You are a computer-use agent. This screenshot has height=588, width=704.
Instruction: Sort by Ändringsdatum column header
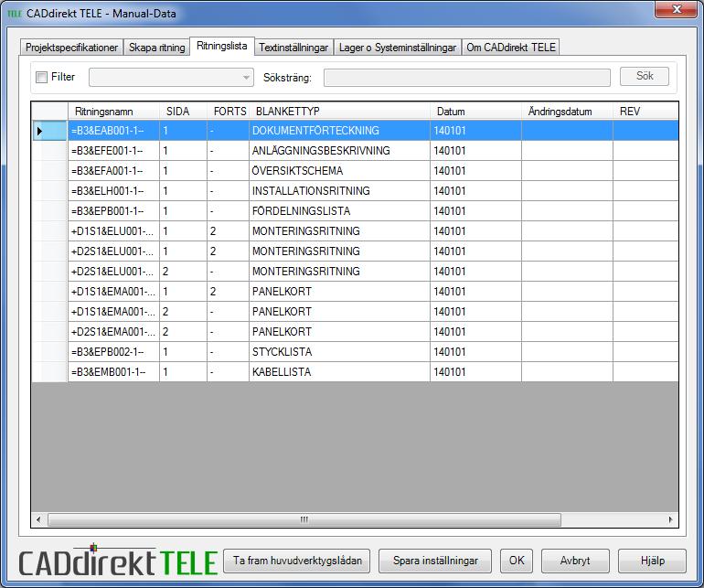coord(567,112)
